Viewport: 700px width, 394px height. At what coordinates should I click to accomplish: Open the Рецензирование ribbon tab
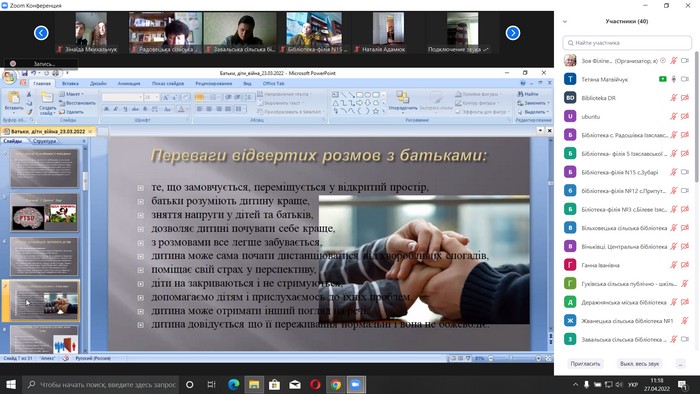[213, 83]
